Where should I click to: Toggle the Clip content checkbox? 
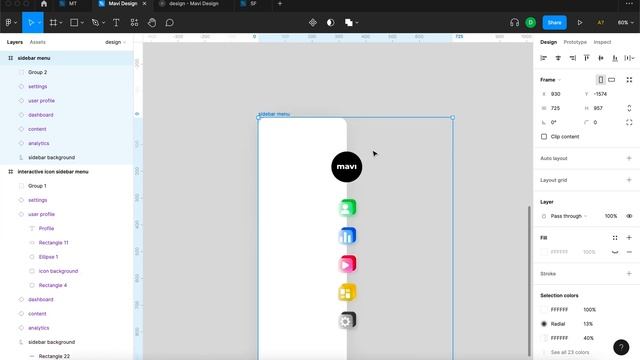(544, 137)
